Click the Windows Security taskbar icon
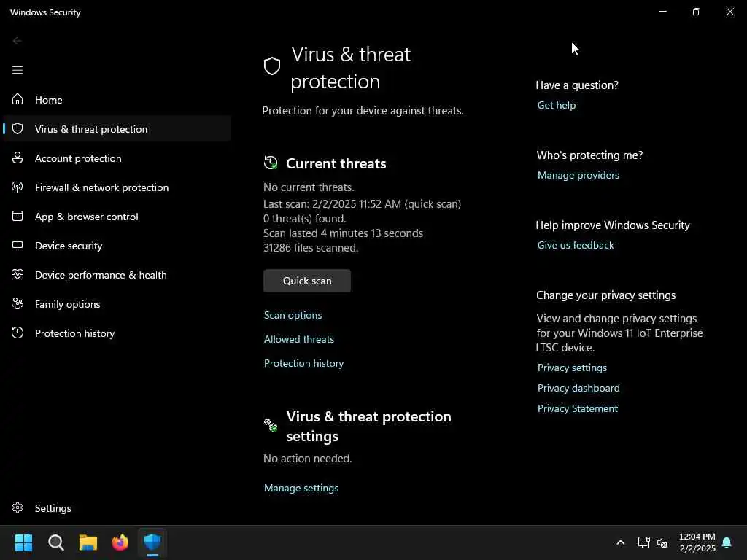 pyautogui.click(x=152, y=542)
